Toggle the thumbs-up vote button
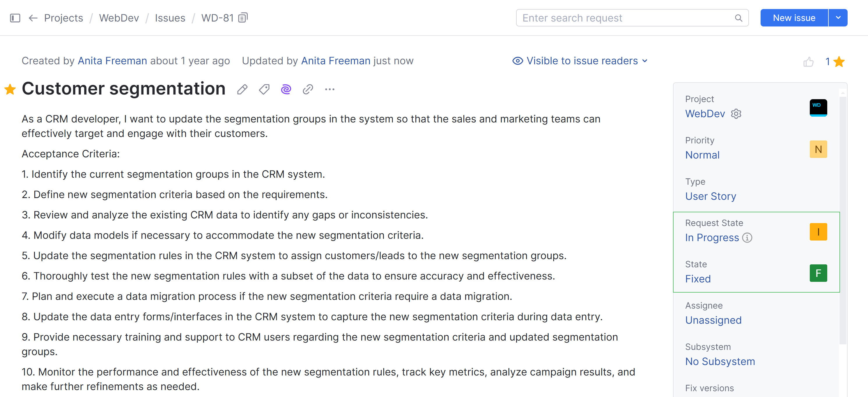 [x=808, y=62]
